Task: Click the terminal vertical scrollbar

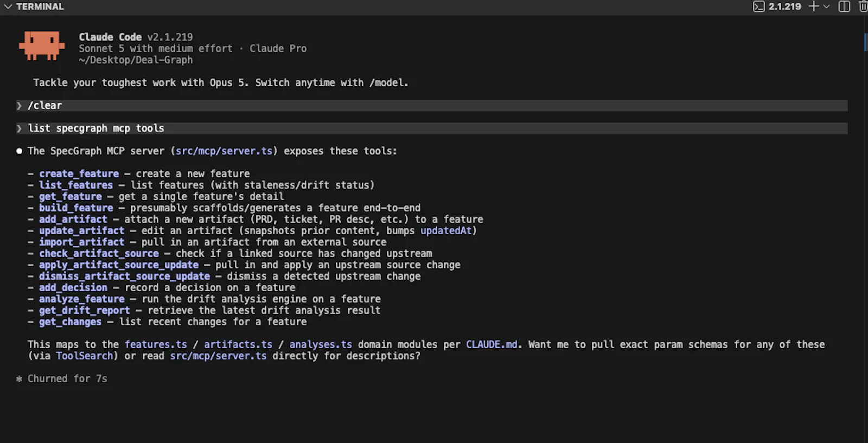Action: pos(865,42)
